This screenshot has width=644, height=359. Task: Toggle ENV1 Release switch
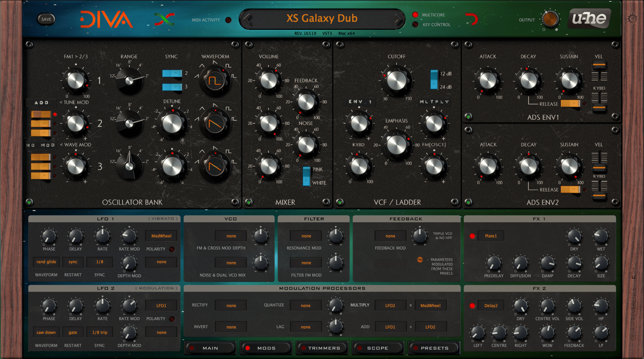571,103
